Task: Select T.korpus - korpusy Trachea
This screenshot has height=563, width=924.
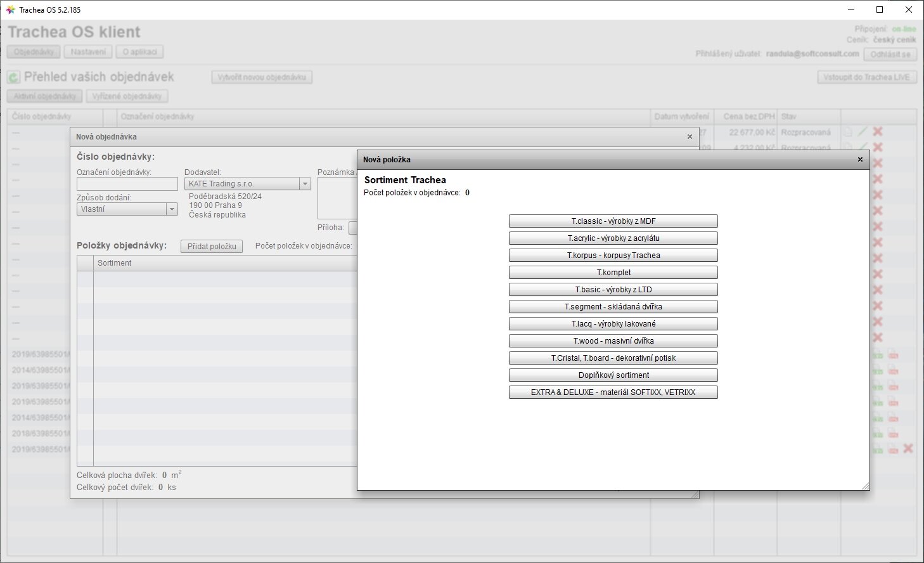Action: point(613,256)
